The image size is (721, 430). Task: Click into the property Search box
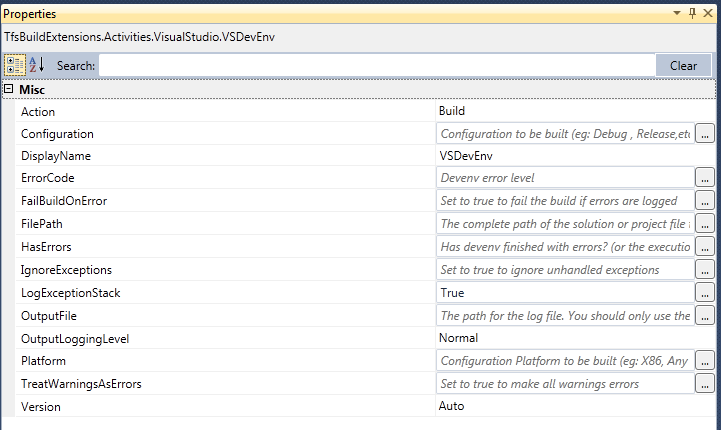[x=377, y=65]
